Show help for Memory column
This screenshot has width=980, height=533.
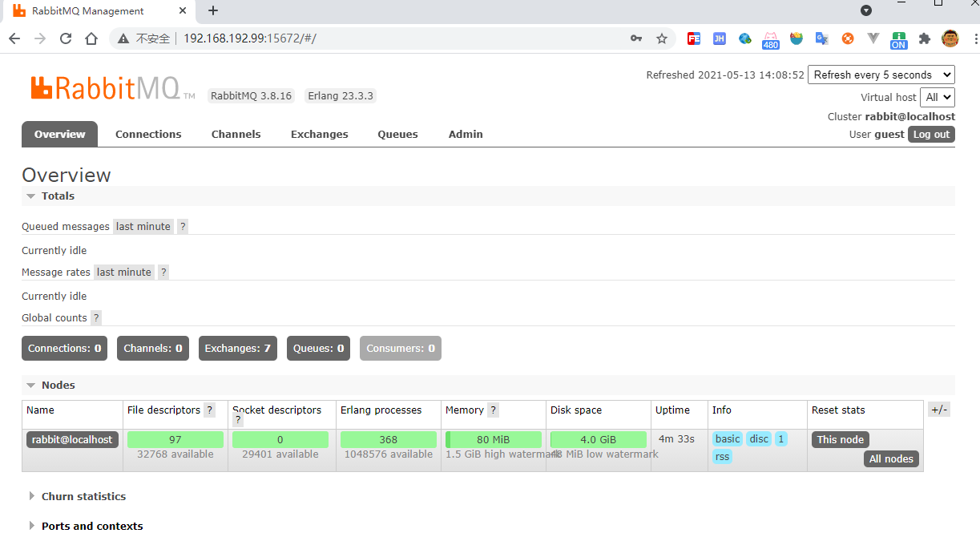[x=494, y=410]
